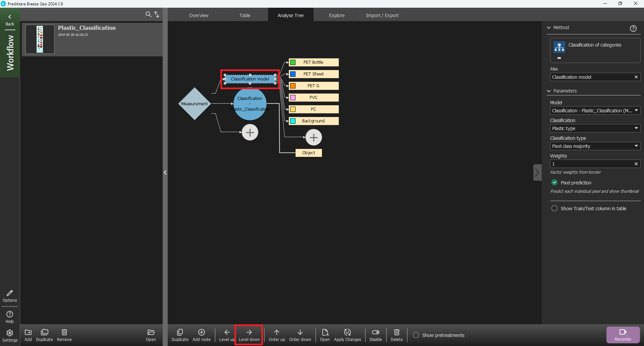Click the Level down arrow icon
The height and width of the screenshot is (346, 644).
(x=249, y=332)
